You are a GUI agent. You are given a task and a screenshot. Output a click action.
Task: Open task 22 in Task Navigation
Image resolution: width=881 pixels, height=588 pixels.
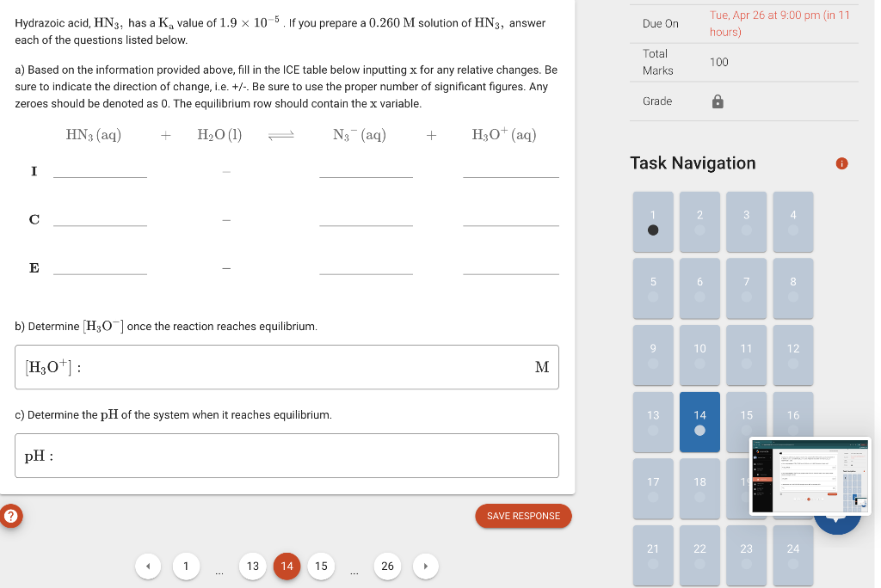(699, 556)
